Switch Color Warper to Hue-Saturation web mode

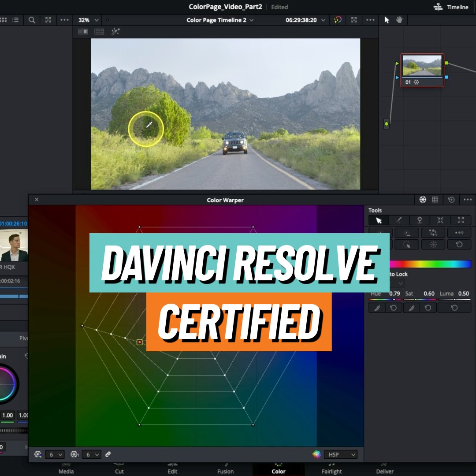coord(423,200)
